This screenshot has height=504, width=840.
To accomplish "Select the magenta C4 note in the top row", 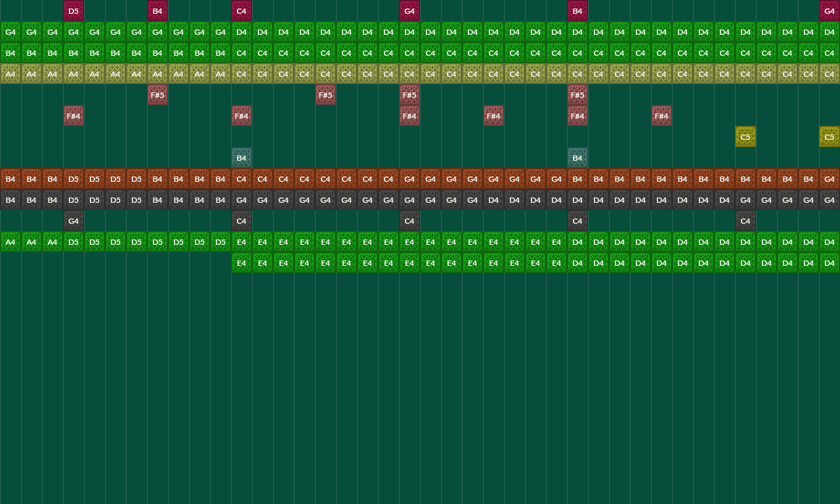I will pyautogui.click(x=241, y=10).
